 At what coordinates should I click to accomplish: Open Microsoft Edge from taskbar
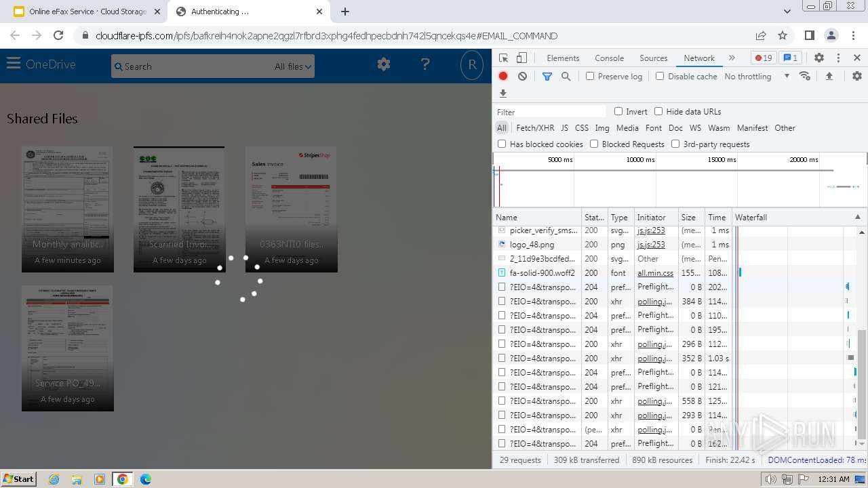[x=145, y=479]
